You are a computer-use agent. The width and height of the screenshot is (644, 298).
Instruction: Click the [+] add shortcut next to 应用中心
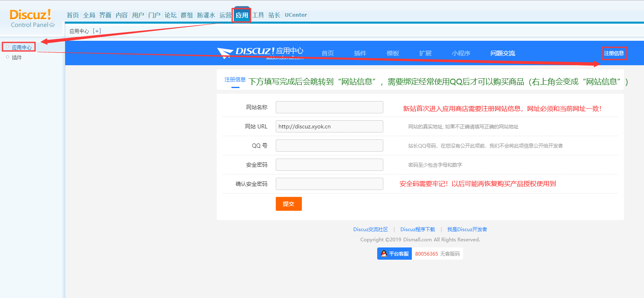[97, 31]
